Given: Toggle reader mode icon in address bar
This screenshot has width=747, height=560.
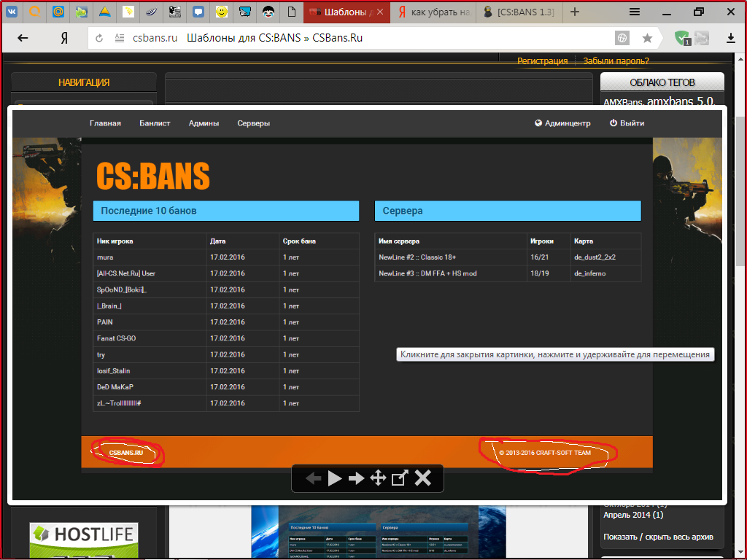Looking at the screenshot, I should pos(120,38).
